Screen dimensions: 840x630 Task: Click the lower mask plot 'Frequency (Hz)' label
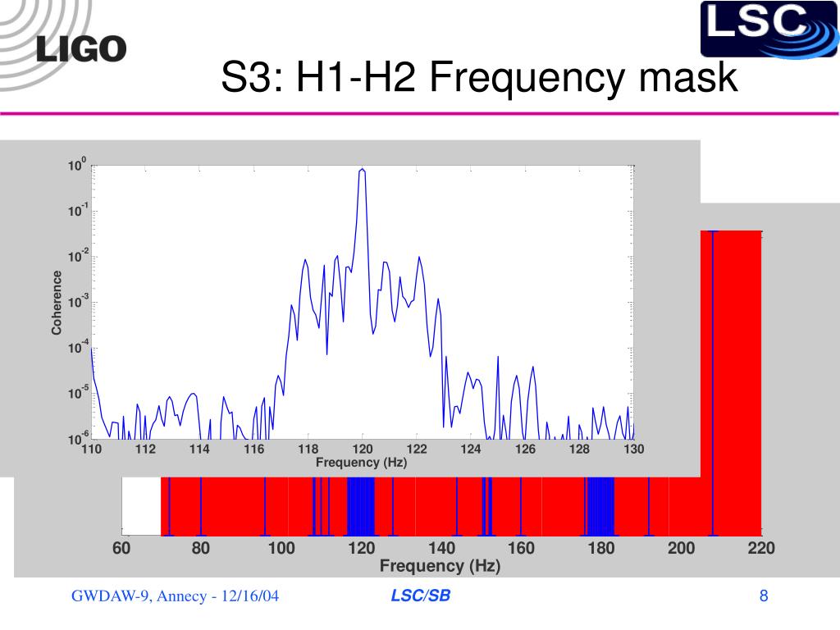point(440,566)
